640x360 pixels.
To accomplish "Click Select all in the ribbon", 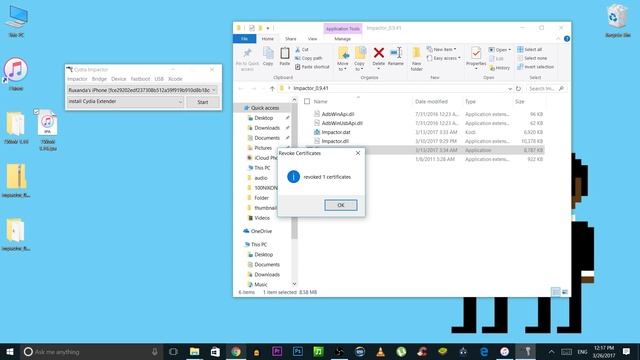I will coord(529,49).
